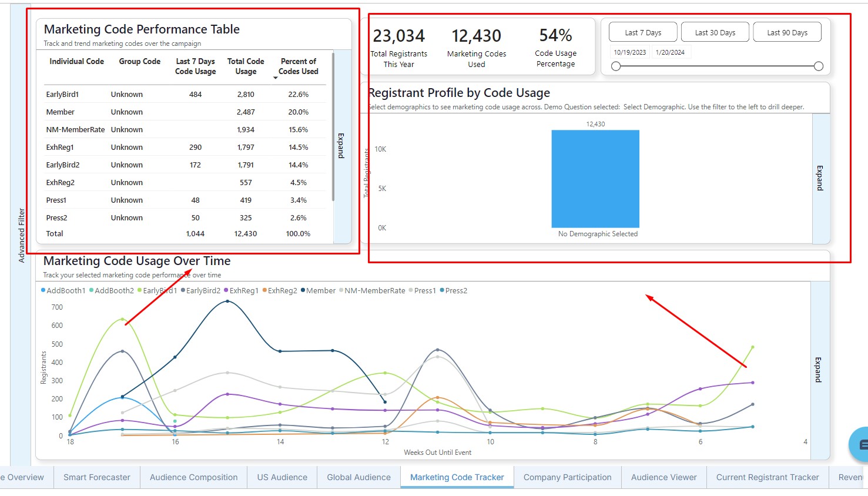
Task: Click the right date slider handle
Action: point(819,66)
